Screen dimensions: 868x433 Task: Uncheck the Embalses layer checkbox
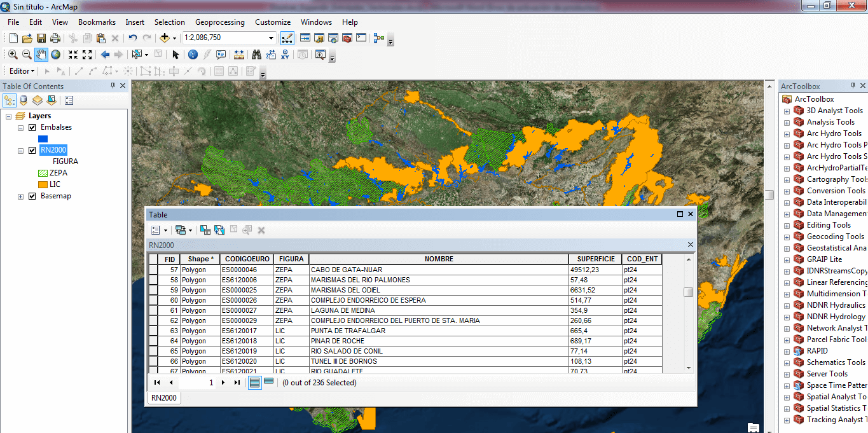click(x=32, y=127)
